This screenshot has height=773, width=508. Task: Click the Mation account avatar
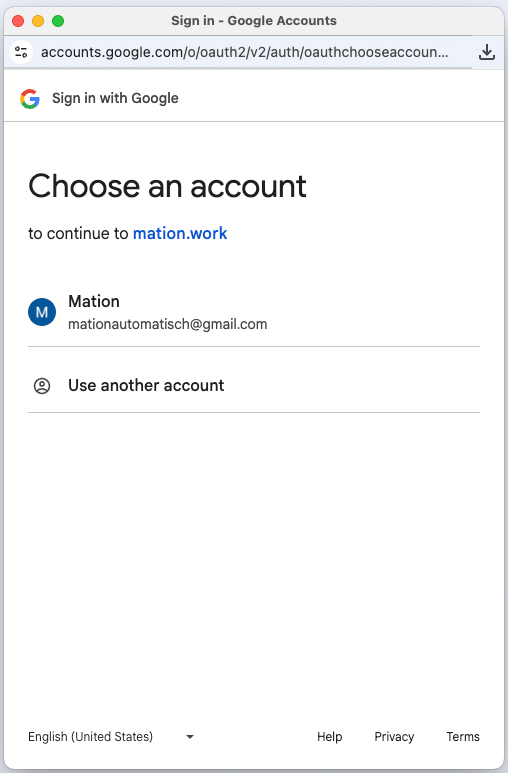click(42, 312)
